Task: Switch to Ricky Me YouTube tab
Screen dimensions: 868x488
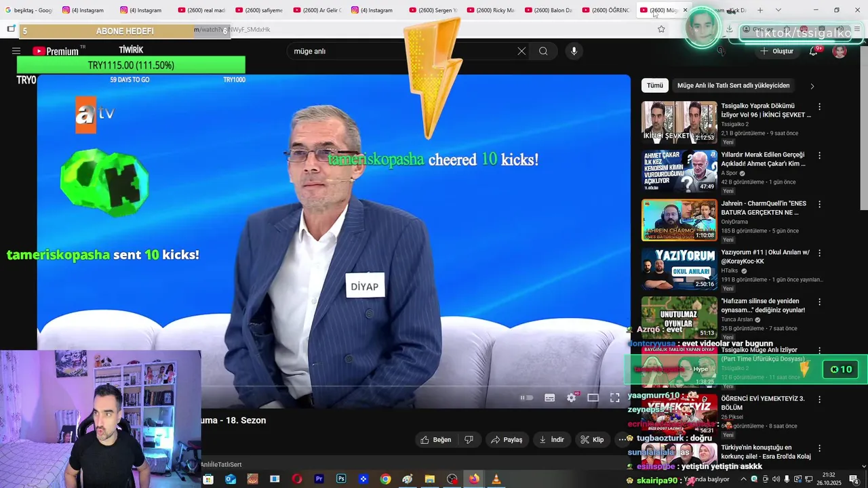Action: pos(490,10)
